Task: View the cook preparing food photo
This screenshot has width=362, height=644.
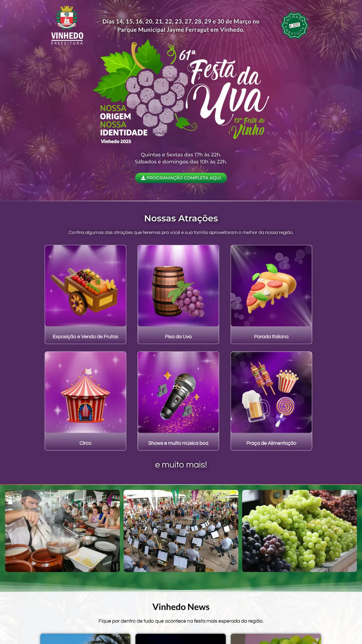Action: tap(62, 531)
